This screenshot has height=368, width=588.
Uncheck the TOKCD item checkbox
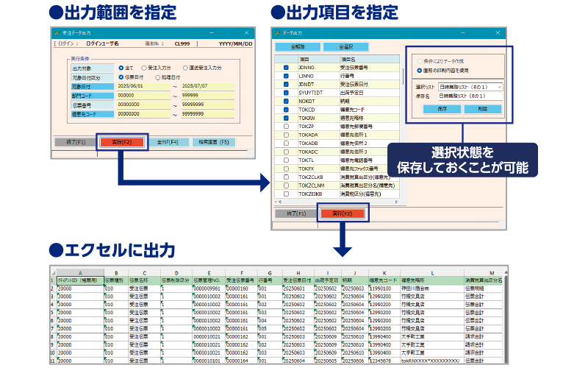286,110
